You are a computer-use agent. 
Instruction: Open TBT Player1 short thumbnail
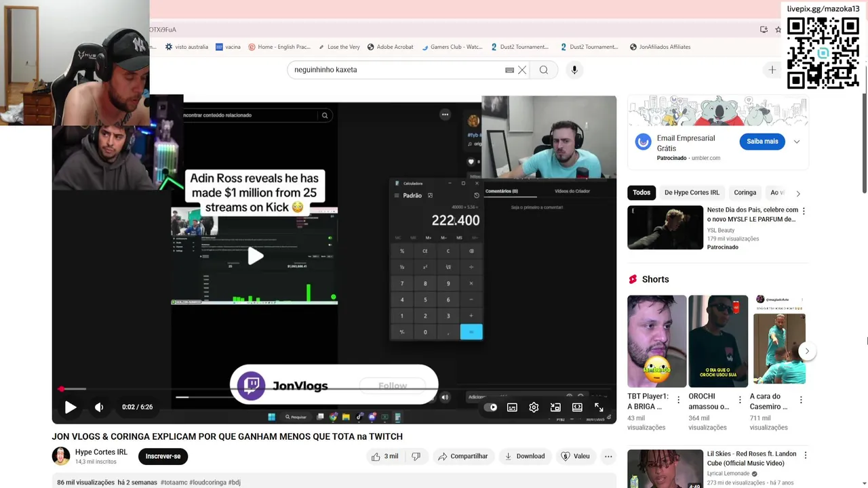(x=656, y=341)
